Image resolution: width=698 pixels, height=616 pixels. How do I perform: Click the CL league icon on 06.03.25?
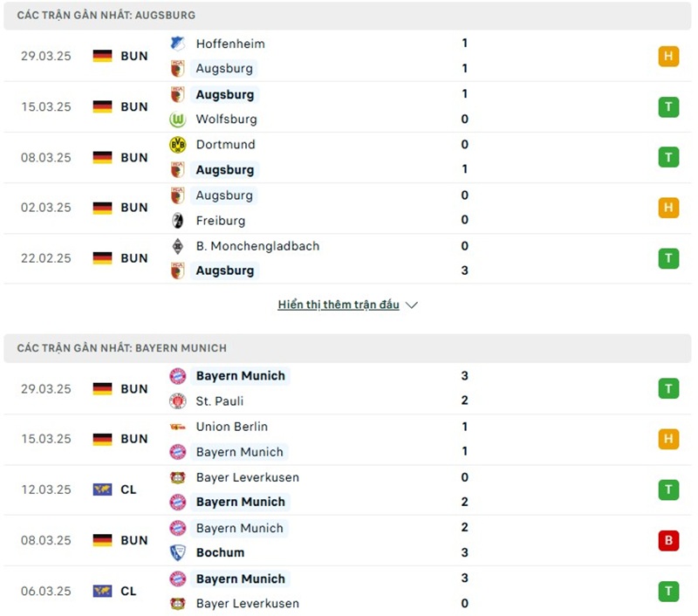103,591
